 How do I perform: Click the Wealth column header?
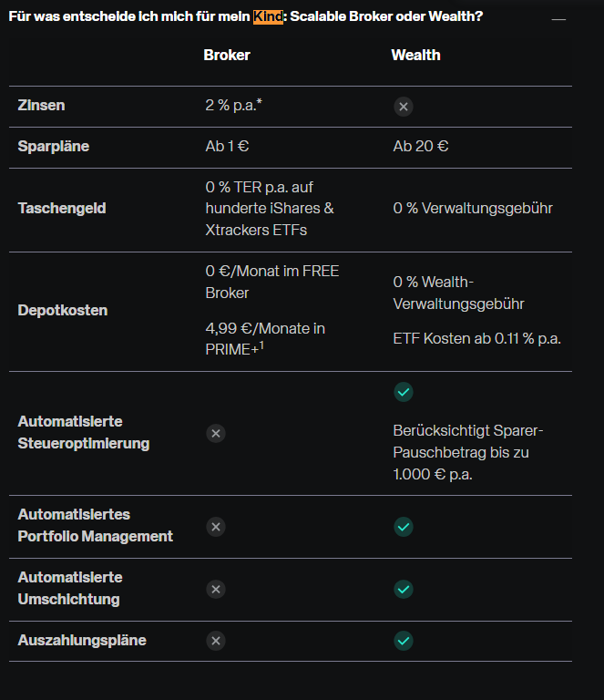(415, 55)
